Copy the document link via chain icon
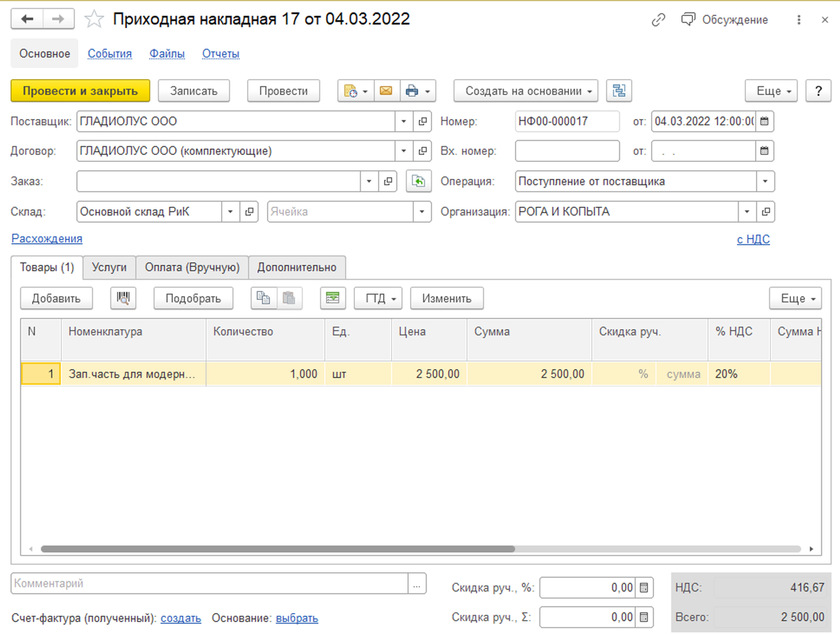The width and height of the screenshot is (840, 634). point(658,20)
